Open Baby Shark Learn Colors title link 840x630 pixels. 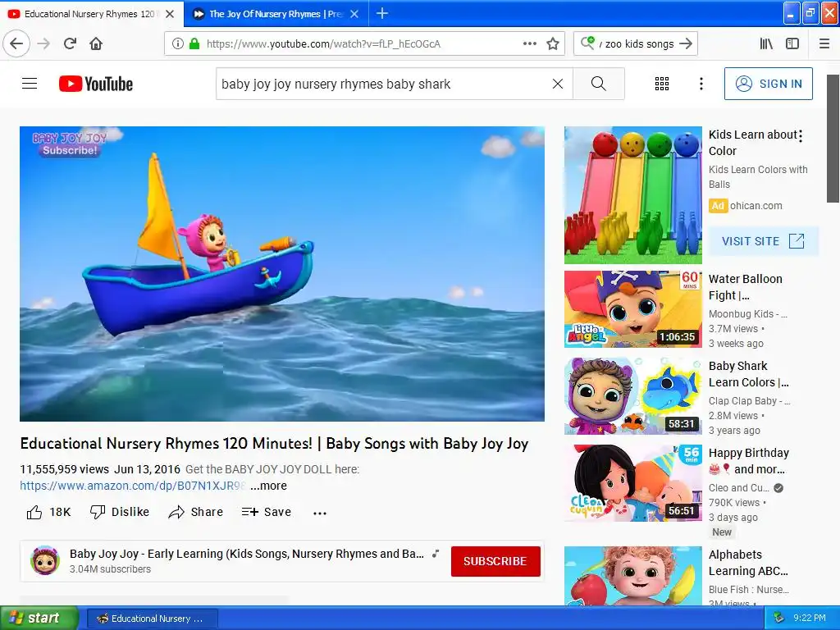[x=748, y=374]
